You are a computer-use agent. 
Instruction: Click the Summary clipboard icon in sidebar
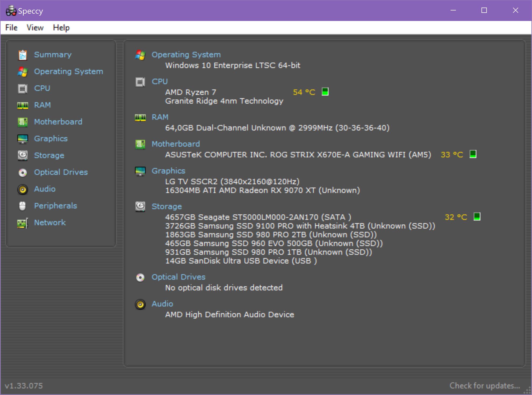coord(23,55)
